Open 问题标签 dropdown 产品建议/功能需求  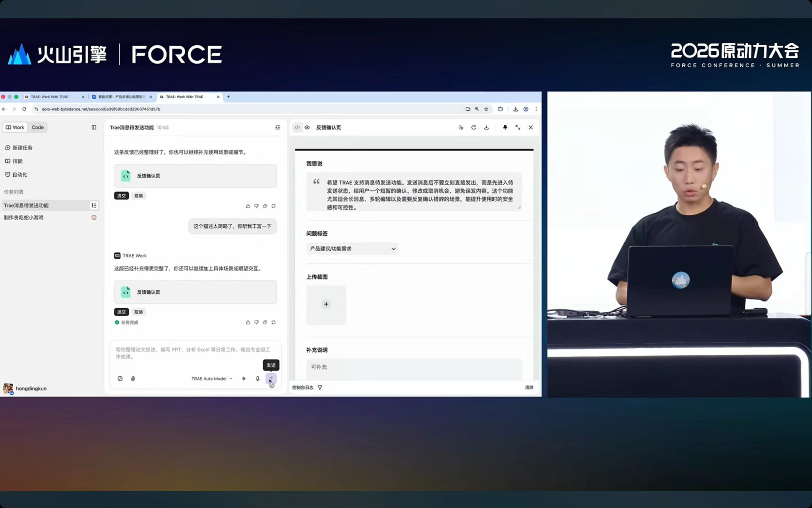352,249
